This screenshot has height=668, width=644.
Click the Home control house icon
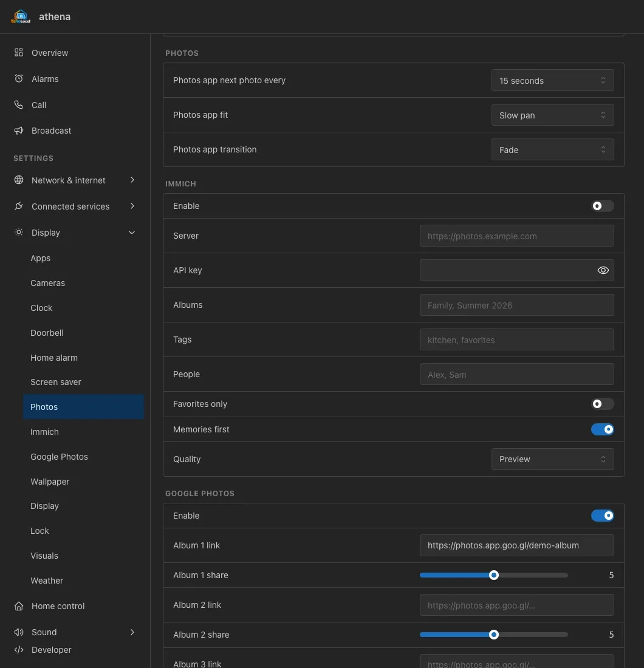[x=19, y=606]
